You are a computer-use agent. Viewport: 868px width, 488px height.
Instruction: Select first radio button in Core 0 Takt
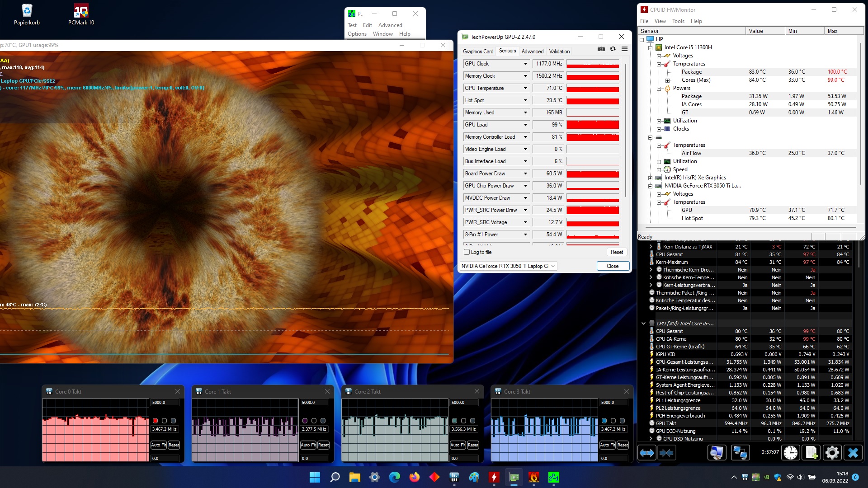pyautogui.click(x=155, y=421)
